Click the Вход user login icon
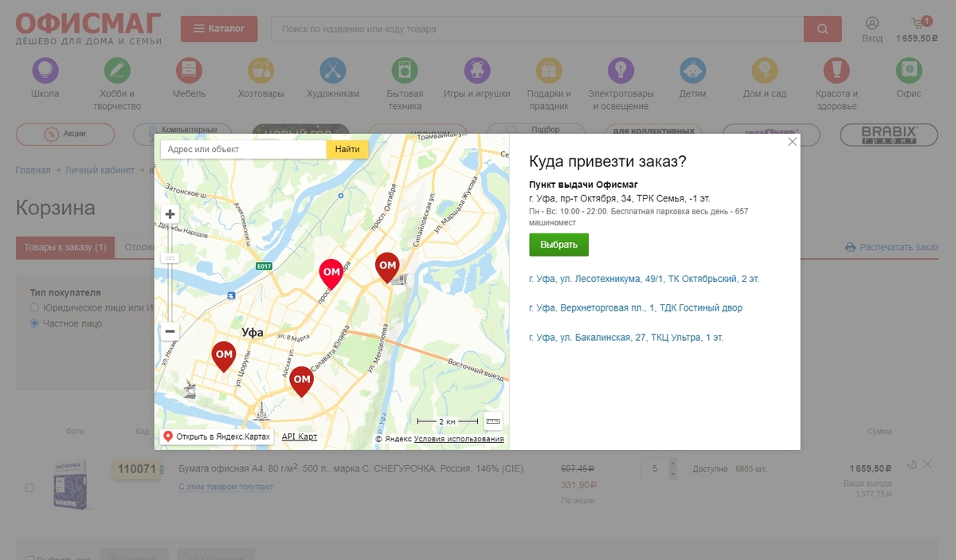Image resolution: width=956 pixels, height=560 pixels. pos(872,24)
